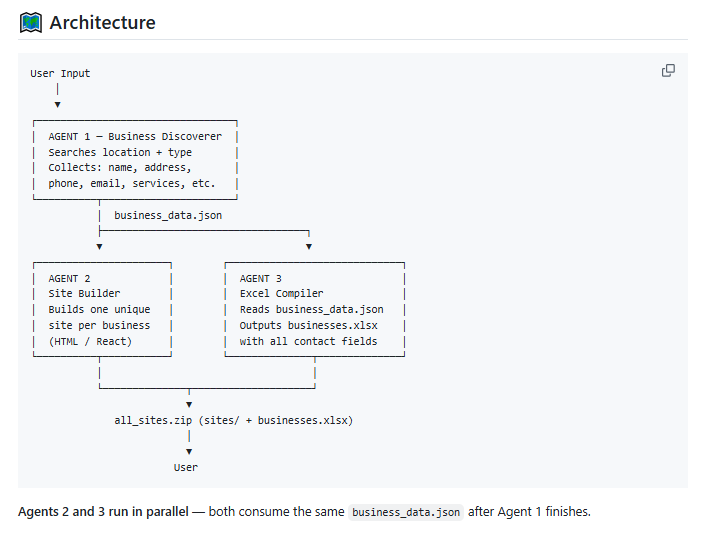Click the map emoji beside Architecture

[31, 23]
